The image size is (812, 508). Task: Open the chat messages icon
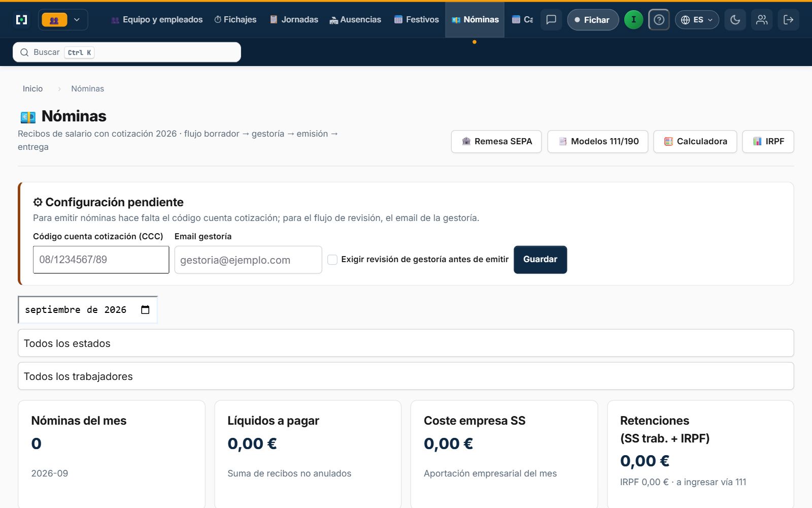click(551, 20)
